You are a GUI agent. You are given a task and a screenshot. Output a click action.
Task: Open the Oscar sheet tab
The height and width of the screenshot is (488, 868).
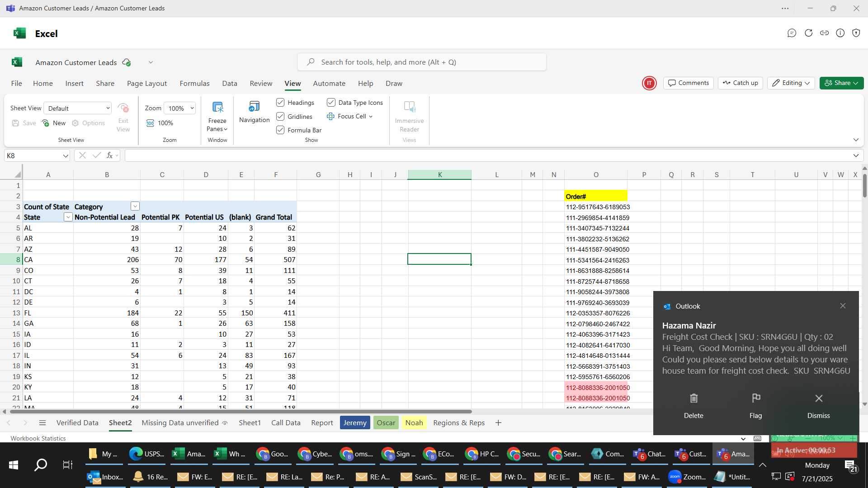[386, 423]
